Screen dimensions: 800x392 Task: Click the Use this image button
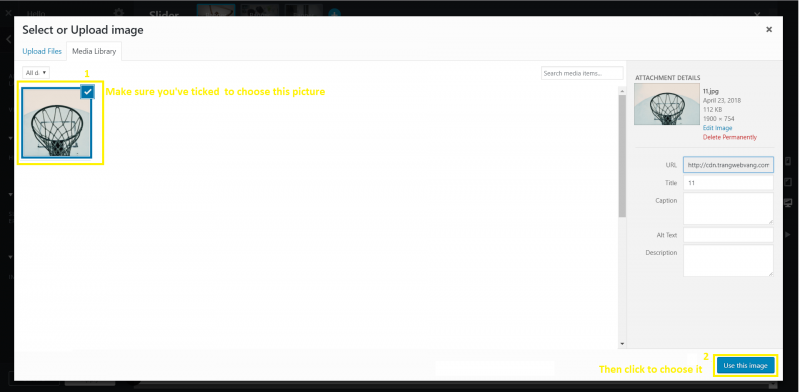point(745,365)
